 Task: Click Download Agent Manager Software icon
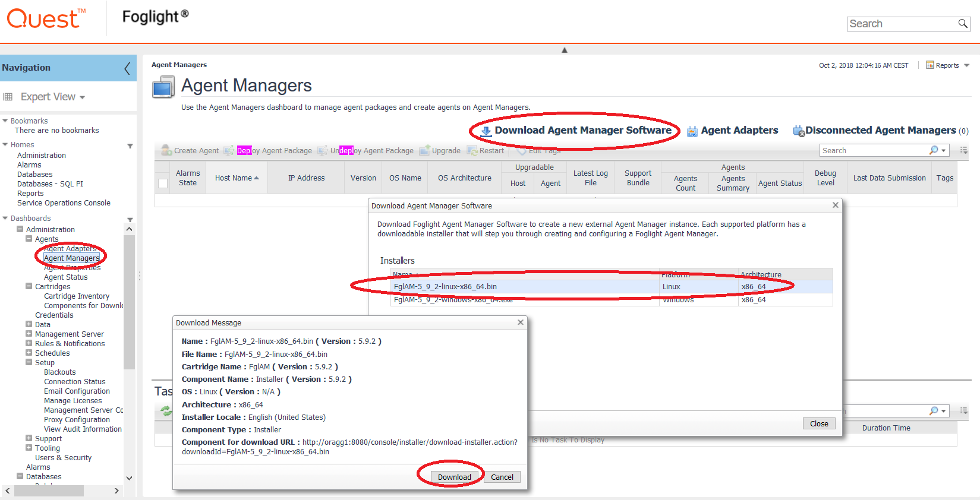(x=486, y=131)
